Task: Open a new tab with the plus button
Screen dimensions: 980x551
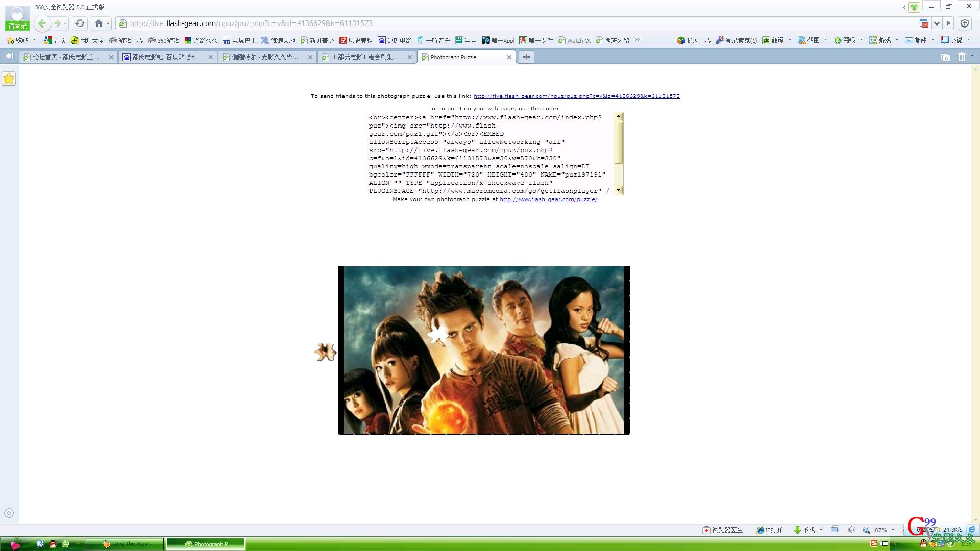Action: pos(526,57)
